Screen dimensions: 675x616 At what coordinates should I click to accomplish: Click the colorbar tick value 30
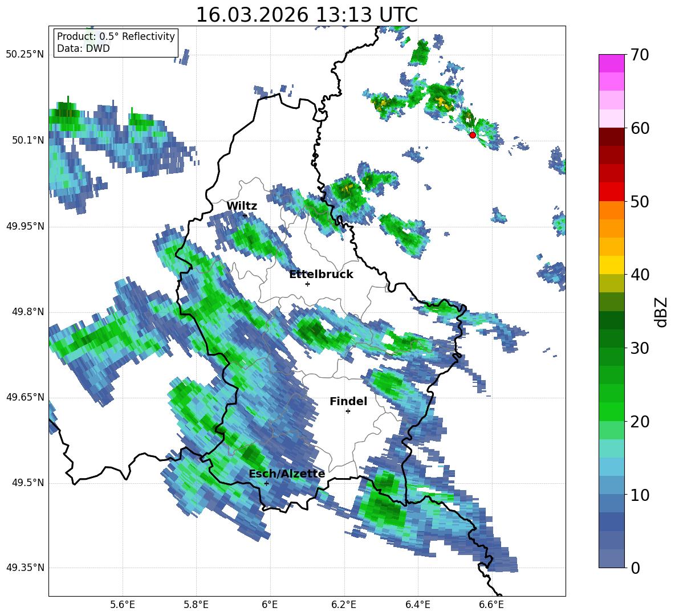coord(640,348)
